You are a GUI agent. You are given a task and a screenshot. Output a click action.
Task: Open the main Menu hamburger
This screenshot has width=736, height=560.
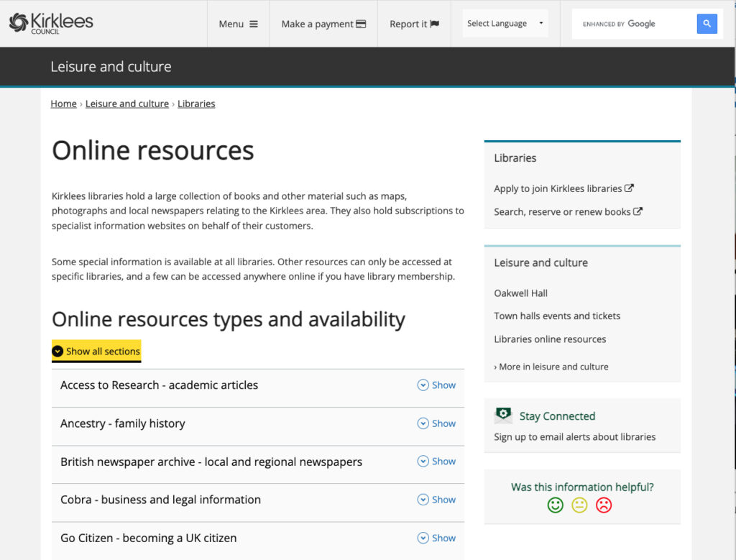pyautogui.click(x=238, y=24)
